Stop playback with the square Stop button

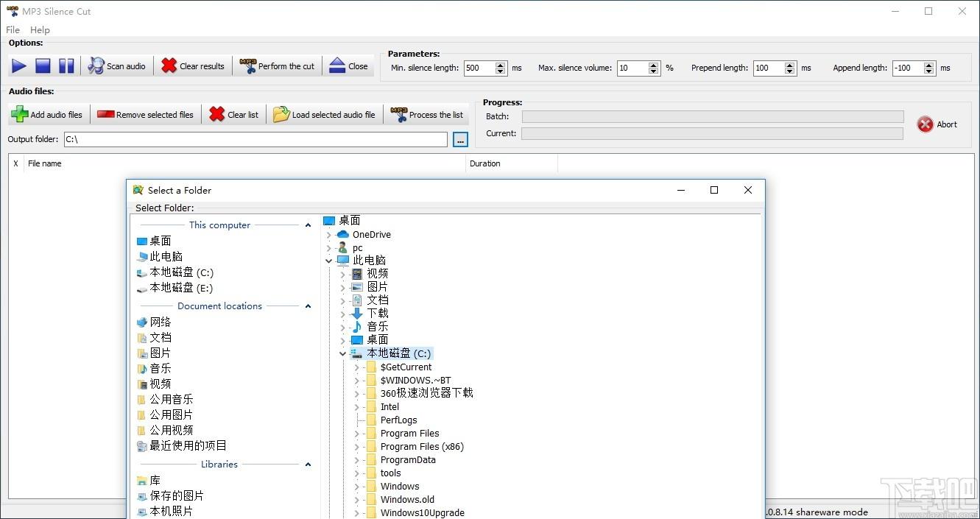click(x=43, y=66)
